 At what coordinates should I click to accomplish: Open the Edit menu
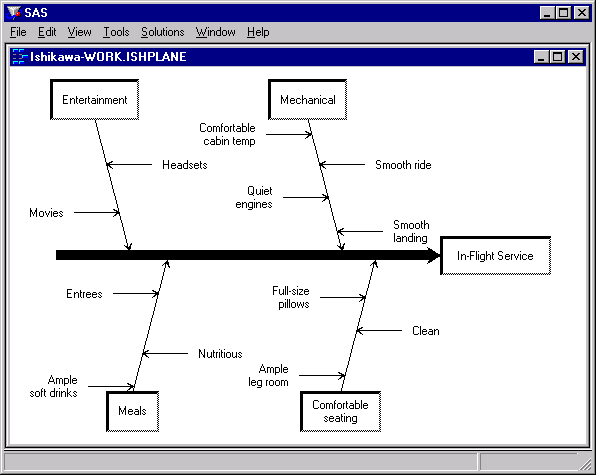(47, 32)
